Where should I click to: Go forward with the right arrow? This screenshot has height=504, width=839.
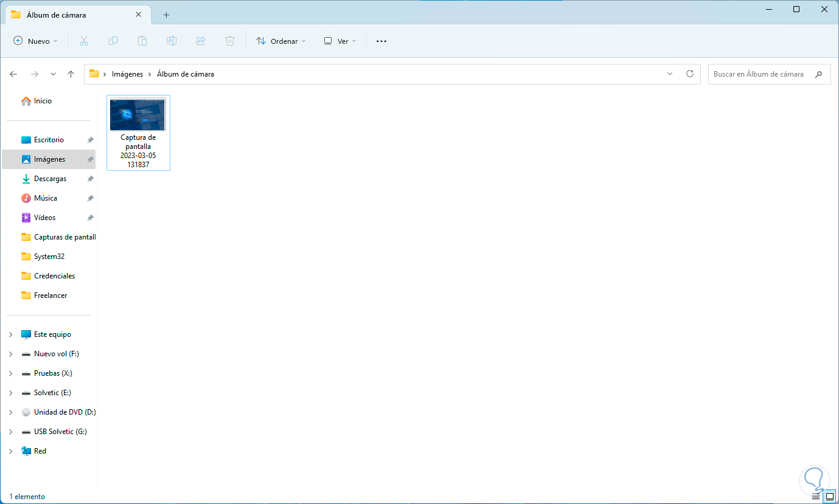[x=35, y=74]
